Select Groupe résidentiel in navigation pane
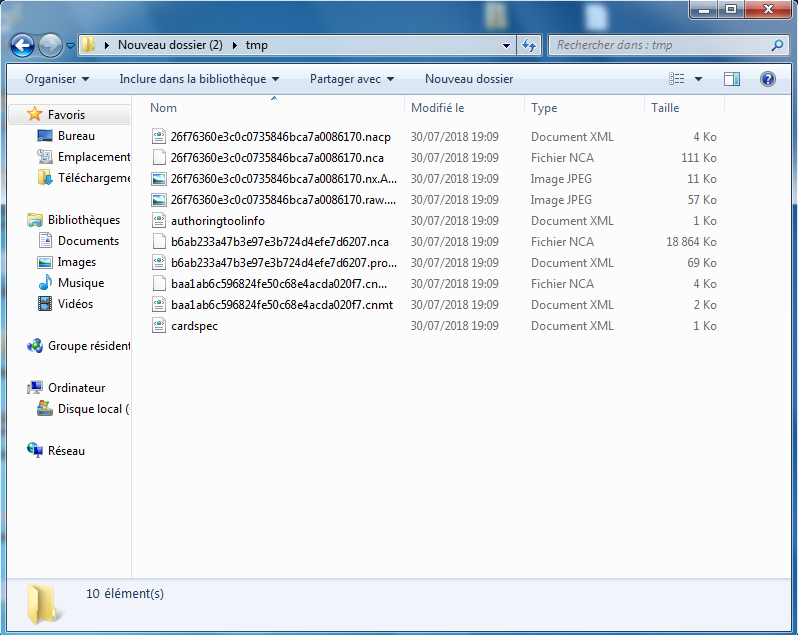The image size is (798, 635). tap(88, 346)
